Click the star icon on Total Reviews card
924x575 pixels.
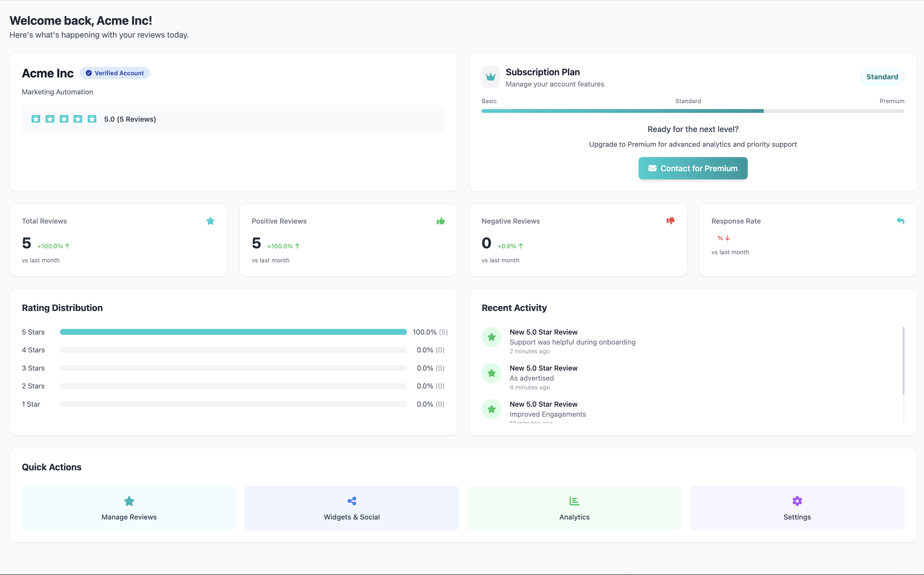pyautogui.click(x=210, y=221)
